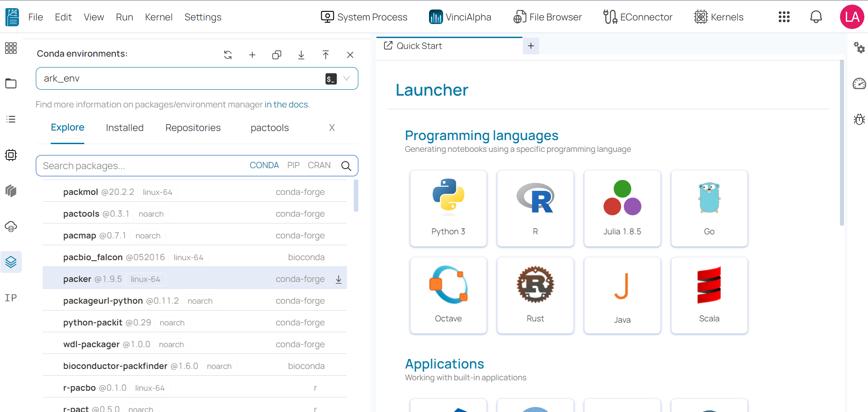The width and height of the screenshot is (868, 412).
Task: Create a new conda environment
Action: pos(252,54)
